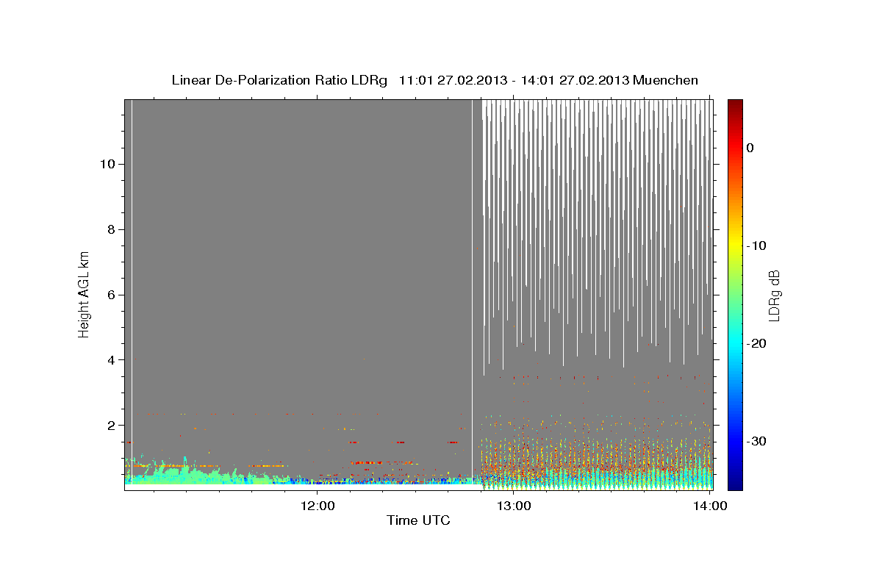Click the '12:00' time tick label
The width and height of the screenshot is (882, 588).
coord(319,506)
